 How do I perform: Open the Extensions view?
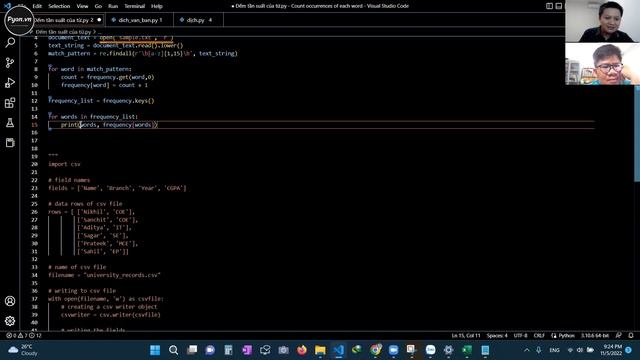click(10, 102)
